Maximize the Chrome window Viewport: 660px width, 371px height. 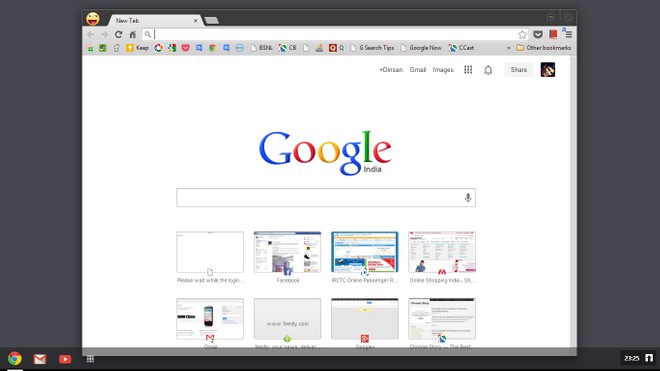[551, 18]
